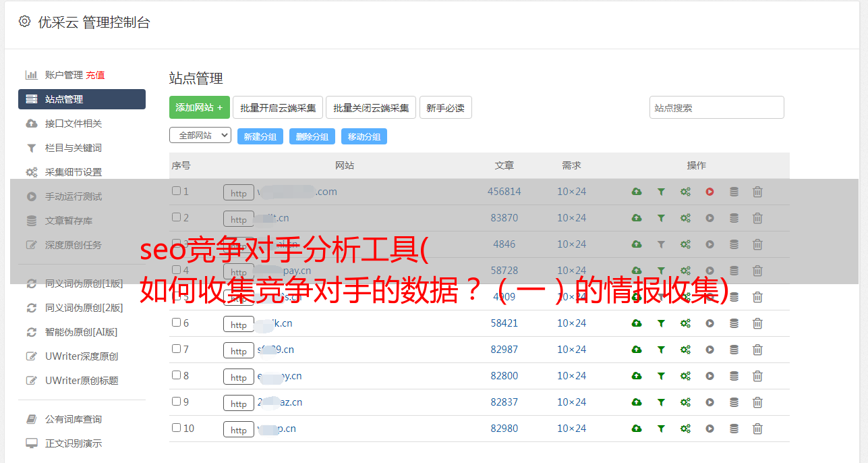This screenshot has height=463, width=868.
Task: Click the green filter icon in row 2
Action: point(661,218)
